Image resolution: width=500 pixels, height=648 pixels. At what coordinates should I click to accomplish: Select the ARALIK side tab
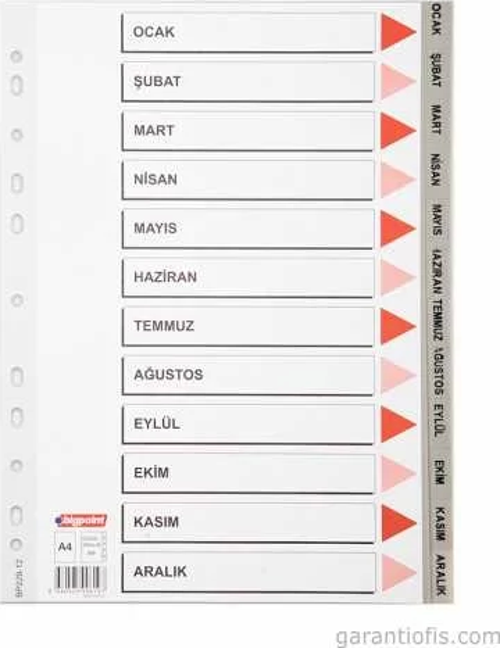[439, 575]
